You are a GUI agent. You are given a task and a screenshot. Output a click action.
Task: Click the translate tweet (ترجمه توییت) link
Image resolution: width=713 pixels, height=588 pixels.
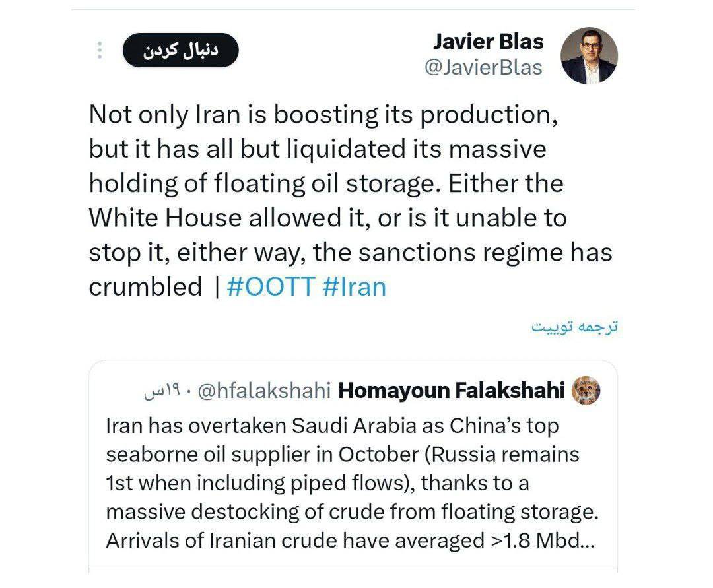(x=575, y=328)
